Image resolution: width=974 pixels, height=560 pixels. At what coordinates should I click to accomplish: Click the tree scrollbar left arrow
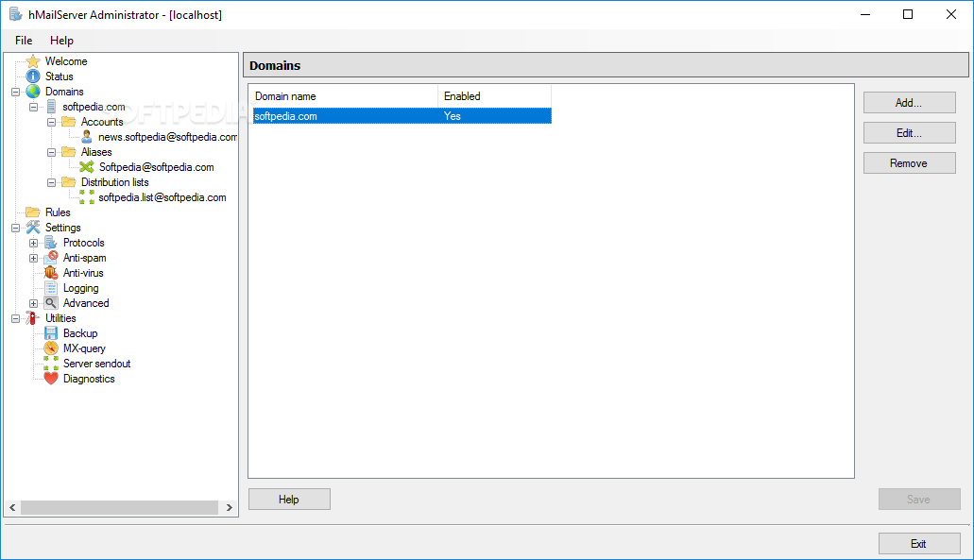pos(12,507)
